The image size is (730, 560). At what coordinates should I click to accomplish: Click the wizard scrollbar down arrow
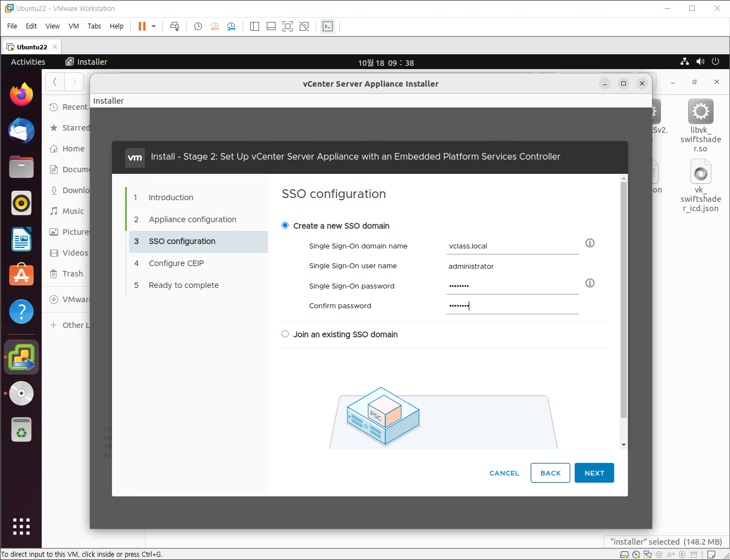[624, 445]
